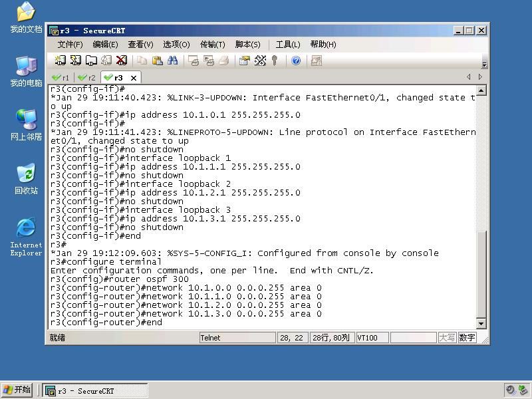Click the VT100 status bar field
The image size is (532, 399).
pos(372,338)
